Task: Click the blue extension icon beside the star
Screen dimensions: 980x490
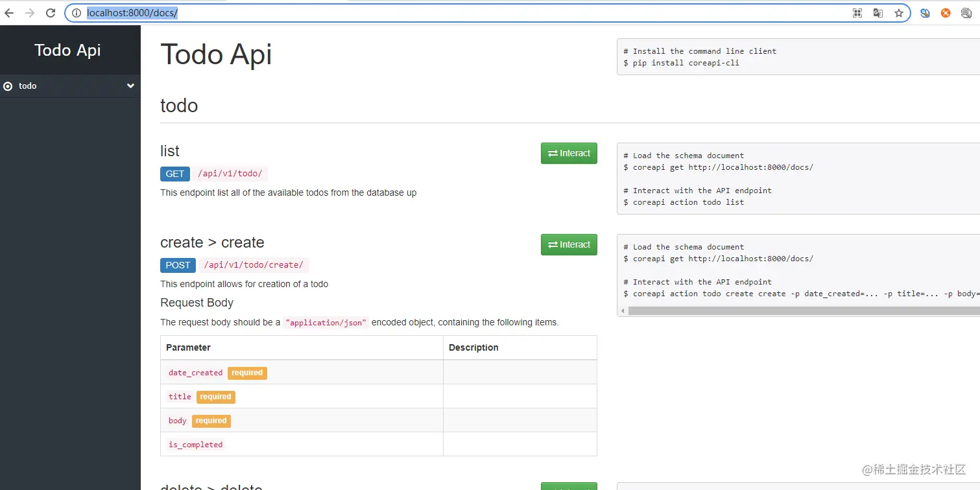Action: coord(926,13)
